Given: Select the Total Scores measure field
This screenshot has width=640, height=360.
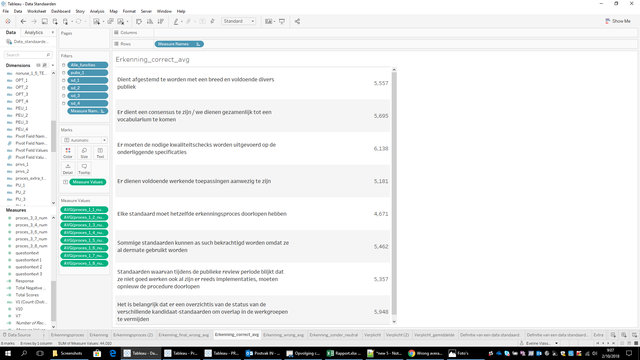Looking at the screenshot, I should click(27, 295).
